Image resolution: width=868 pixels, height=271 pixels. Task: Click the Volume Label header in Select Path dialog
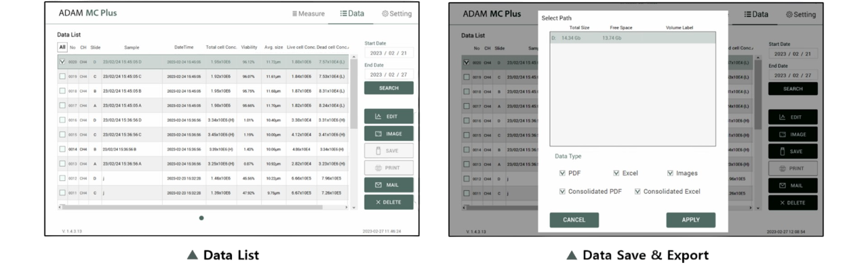click(679, 28)
